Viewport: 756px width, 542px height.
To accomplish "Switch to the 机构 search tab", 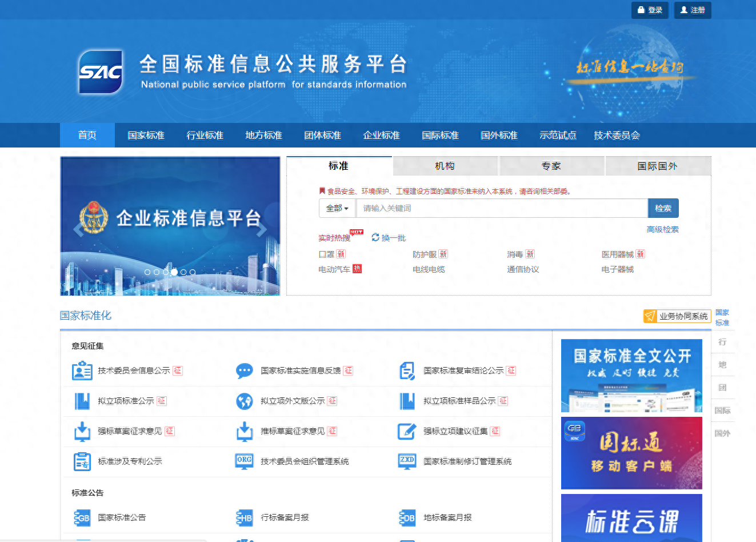I will [x=445, y=165].
